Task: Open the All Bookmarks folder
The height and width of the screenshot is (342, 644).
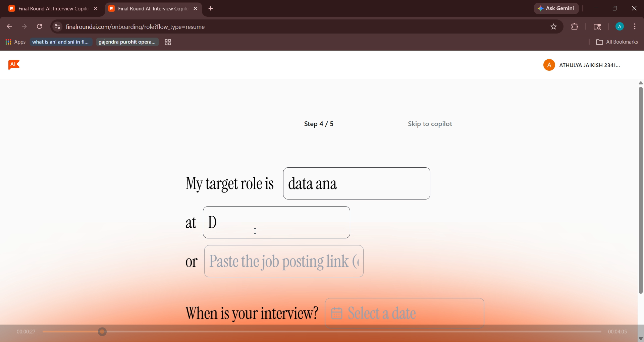Action: [617, 42]
